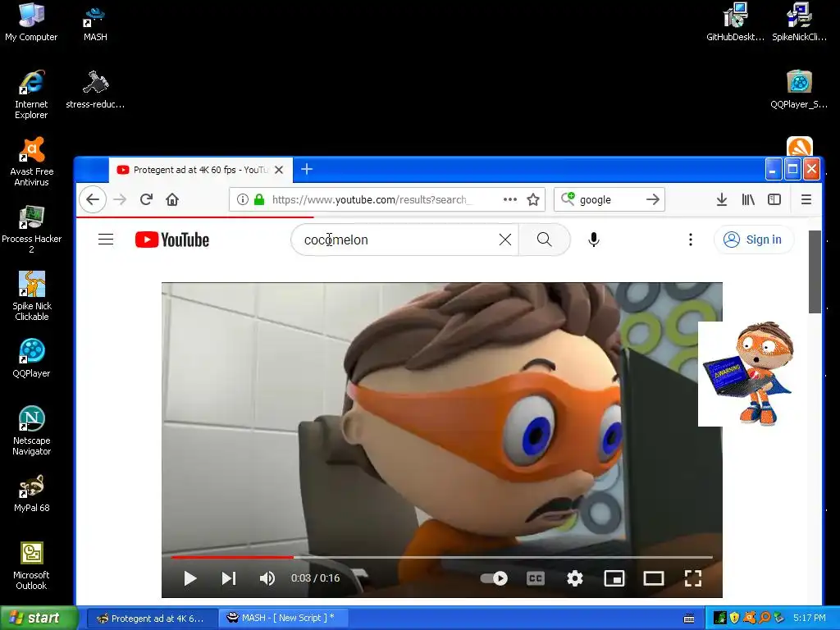Play the Protegent video
840x630 pixels.
coord(190,578)
